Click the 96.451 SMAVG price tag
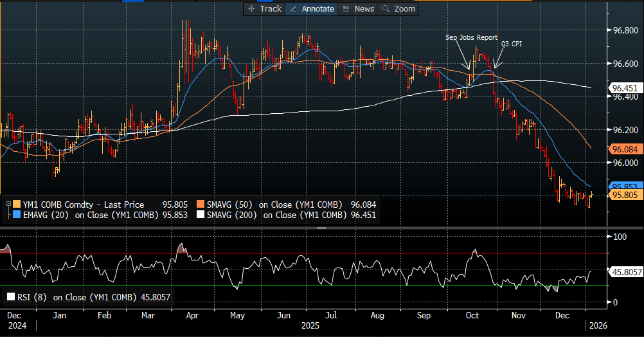This screenshot has width=644, height=337. tap(625, 88)
